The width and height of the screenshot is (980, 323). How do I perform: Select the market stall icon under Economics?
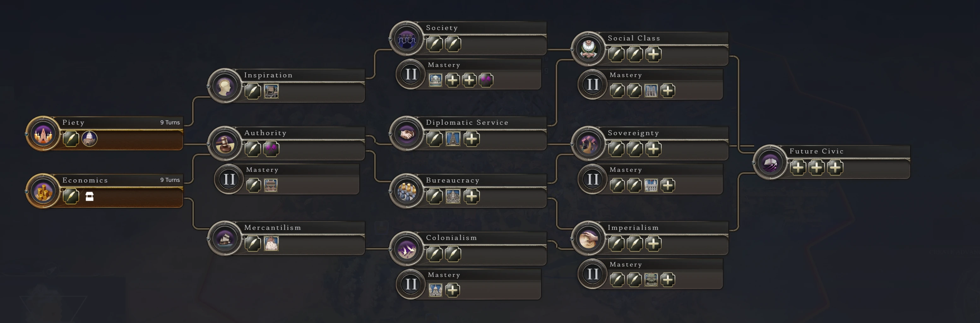pos(89,196)
